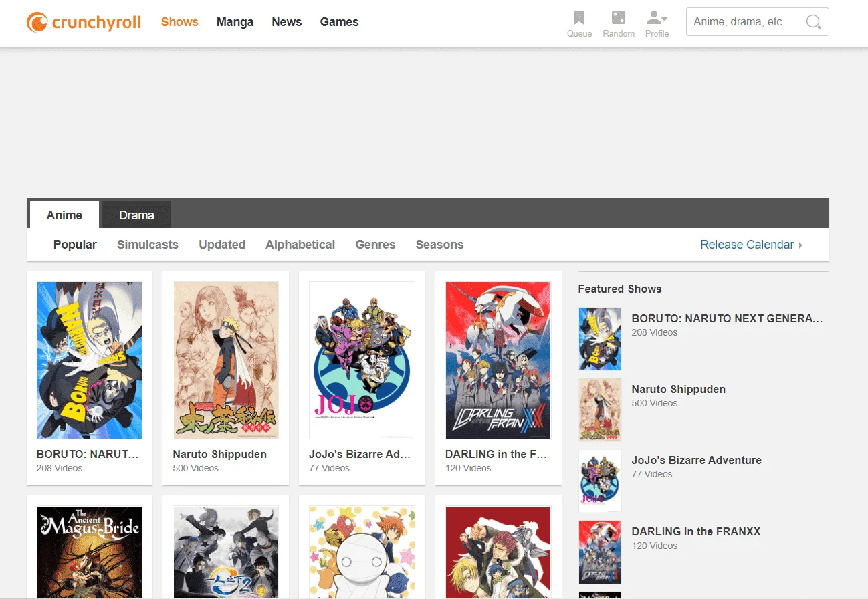Click the Release Calendar arrow
The width and height of the screenshot is (868, 599).
[800, 245]
